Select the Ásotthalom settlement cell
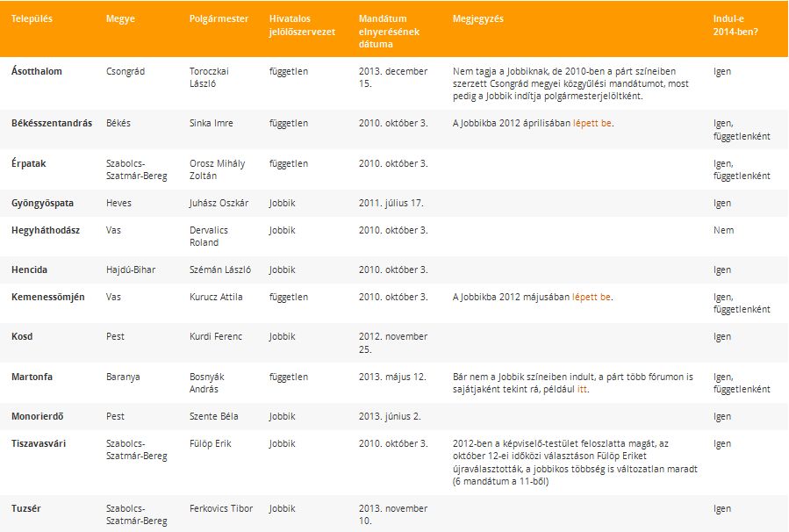 pyautogui.click(x=37, y=71)
